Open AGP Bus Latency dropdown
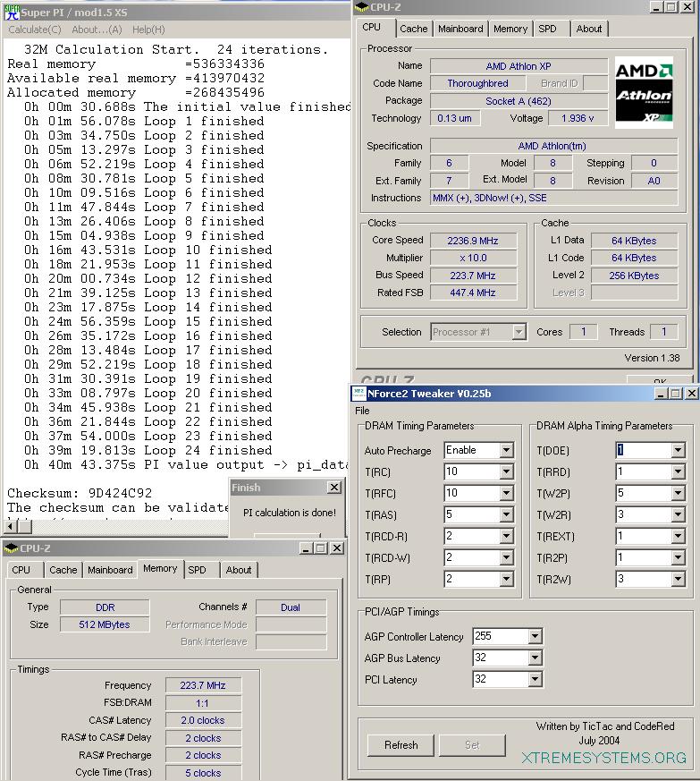The width and height of the screenshot is (700, 781). [535, 658]
